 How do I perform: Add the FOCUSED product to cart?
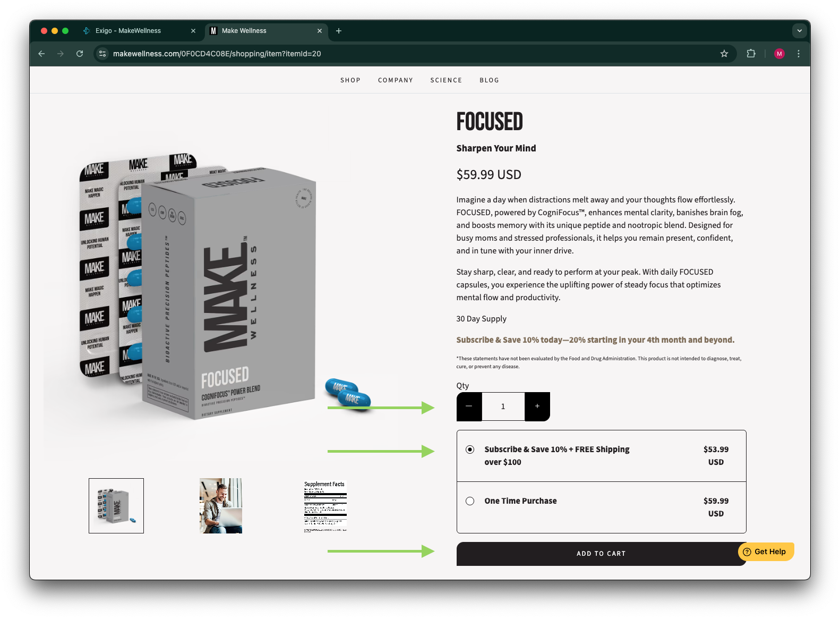click(x=601, y=554)
